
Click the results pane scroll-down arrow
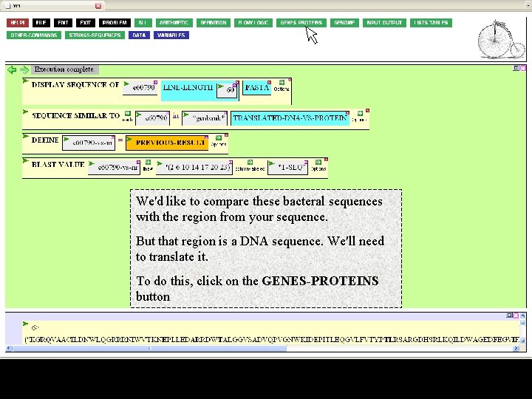click(x=523, y=341)
